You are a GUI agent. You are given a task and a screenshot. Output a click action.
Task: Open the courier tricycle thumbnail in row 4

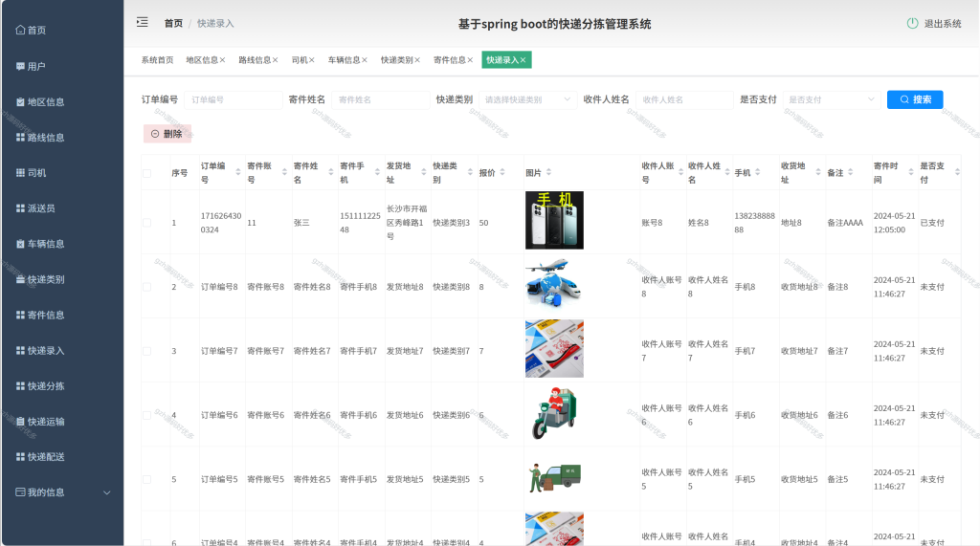(x=554, y=413)
